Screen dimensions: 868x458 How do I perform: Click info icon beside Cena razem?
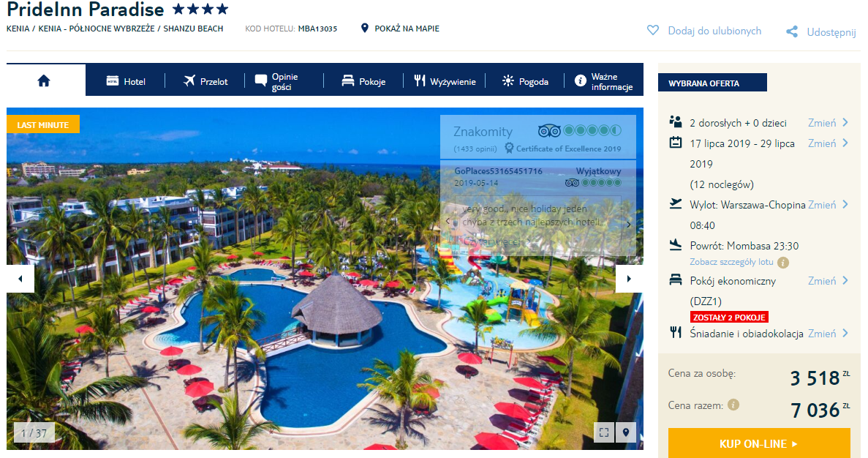pyautogui.click(x=733, y=405)
